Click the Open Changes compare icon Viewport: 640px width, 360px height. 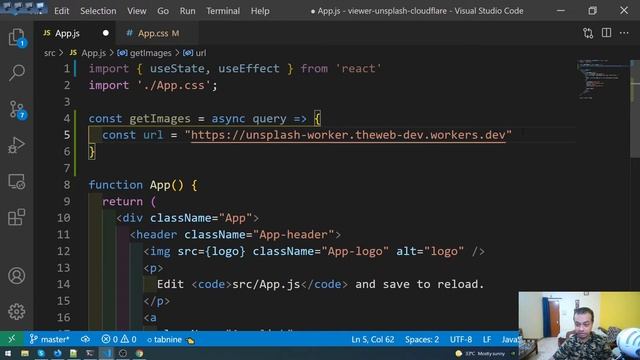pyautogui.click(x=588, y=33)
